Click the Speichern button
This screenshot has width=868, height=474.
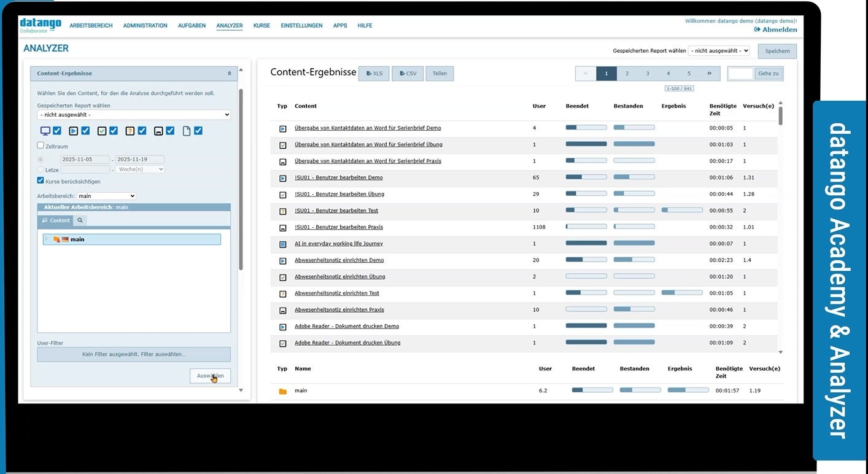coord(777,51)
